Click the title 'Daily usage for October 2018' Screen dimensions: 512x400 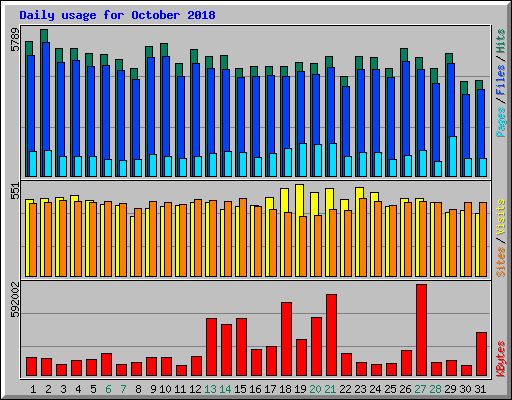click(x=117, y=15)
